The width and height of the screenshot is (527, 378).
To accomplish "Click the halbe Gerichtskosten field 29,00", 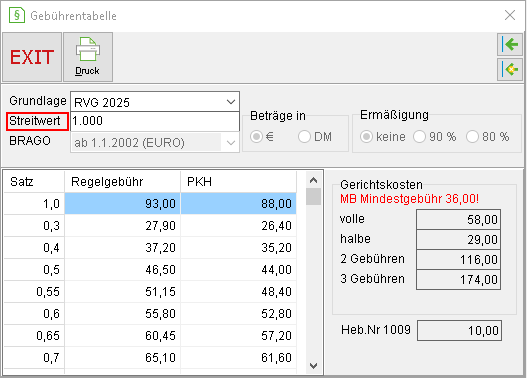I will pyautogui.click(x=458, y=240).
